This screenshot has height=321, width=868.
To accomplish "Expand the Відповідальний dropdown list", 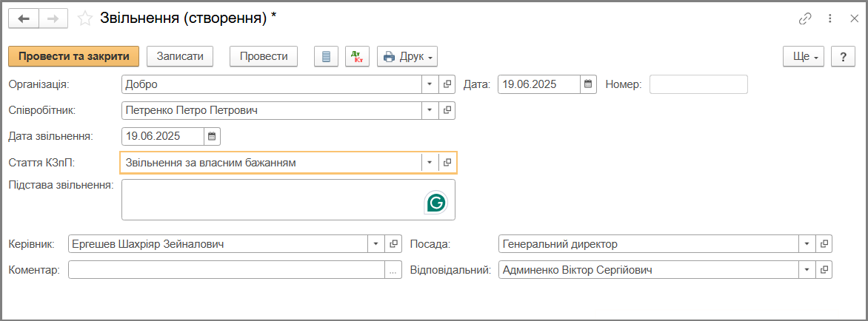I will click(x=807, y=270).
